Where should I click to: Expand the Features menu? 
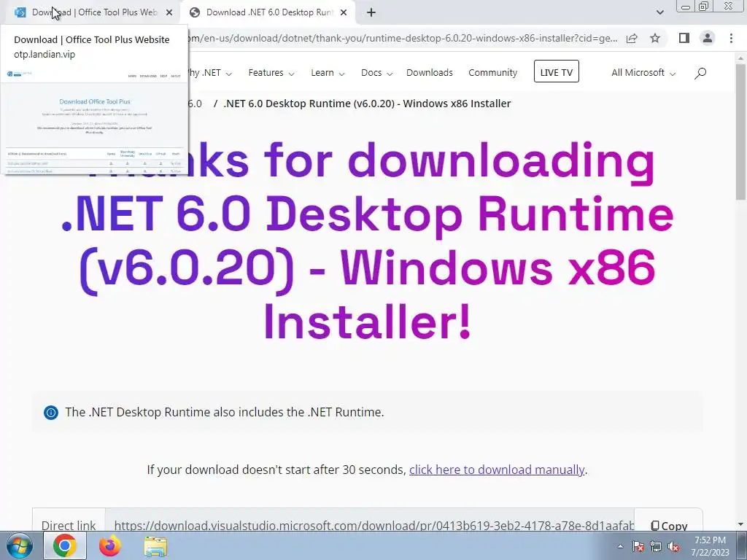click(271, 72)
